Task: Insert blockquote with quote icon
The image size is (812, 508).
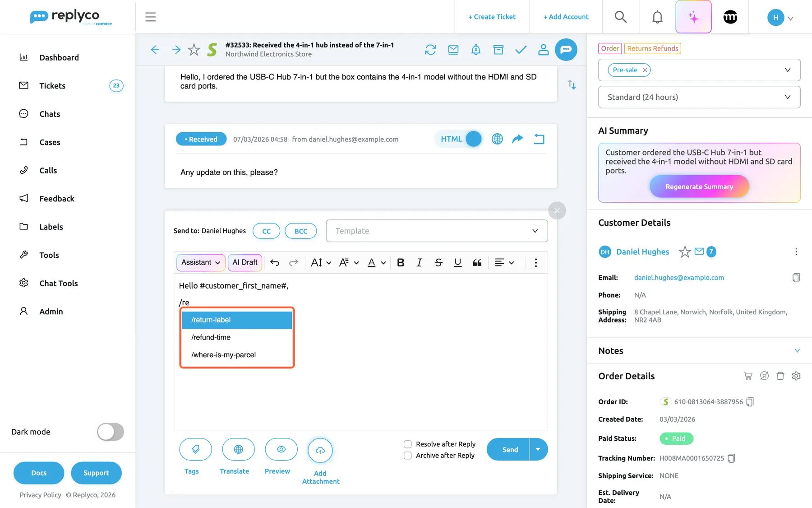Action: coord(477,262)
